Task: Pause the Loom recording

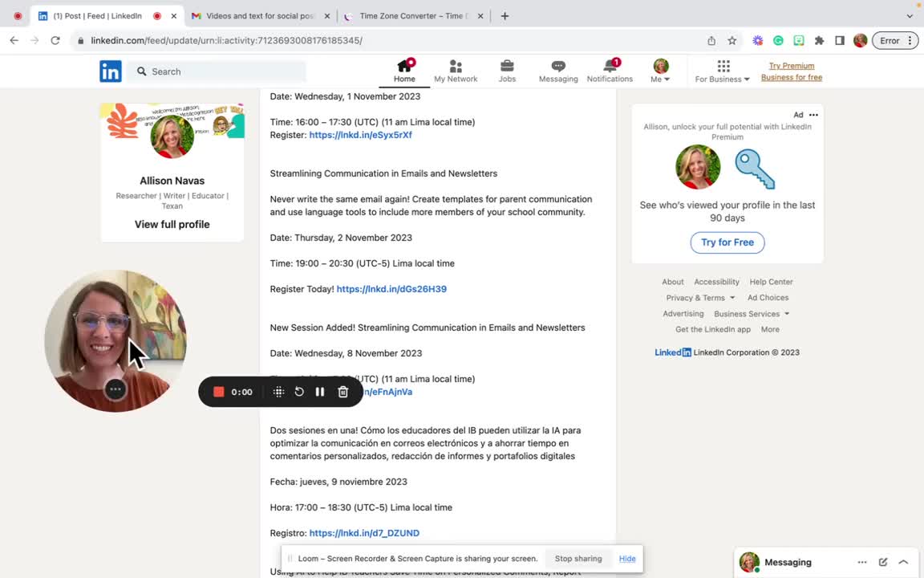Action: (320, 392)
